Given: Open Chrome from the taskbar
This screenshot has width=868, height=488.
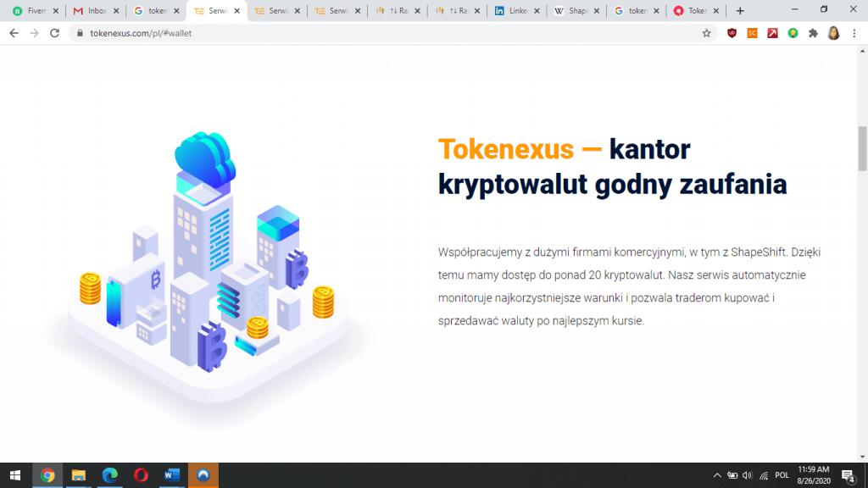Looking at the screenshot, I should [x=47, y=475].
